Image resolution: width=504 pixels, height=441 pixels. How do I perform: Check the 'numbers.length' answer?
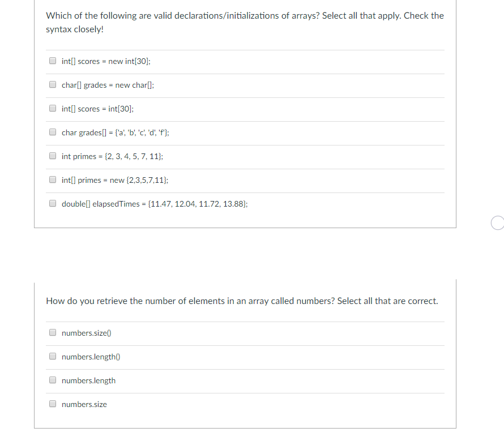point(52,379)
